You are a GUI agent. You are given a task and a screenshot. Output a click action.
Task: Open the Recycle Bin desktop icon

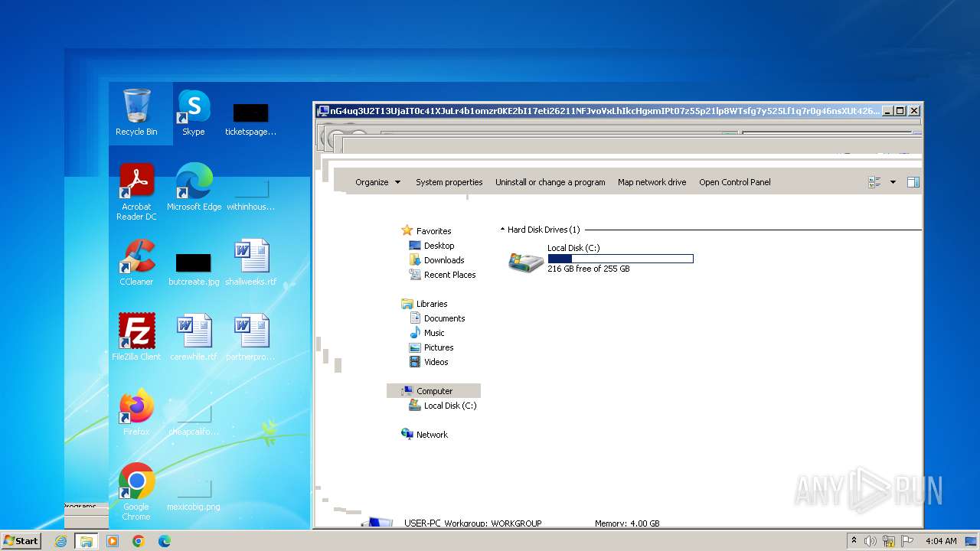click(136, 112)
